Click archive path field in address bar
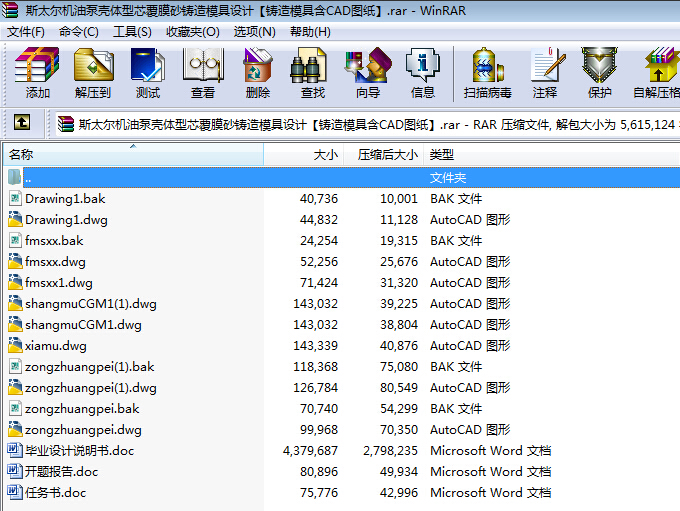 click(x=368, y=124)
